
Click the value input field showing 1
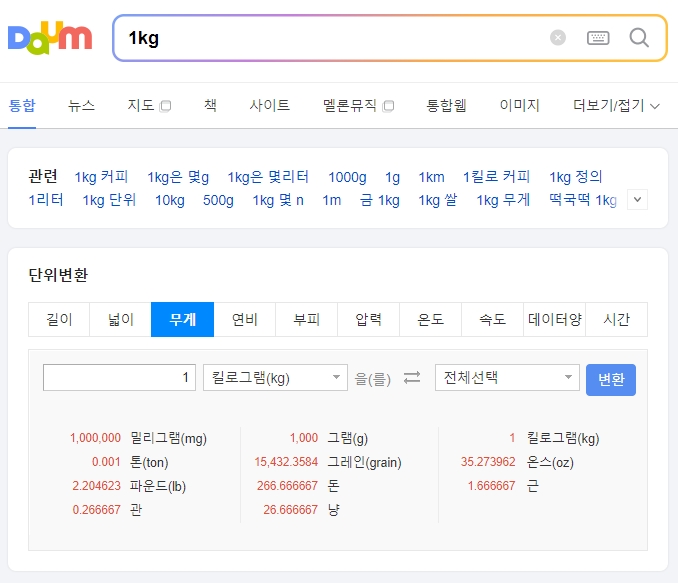coord(119,378)
